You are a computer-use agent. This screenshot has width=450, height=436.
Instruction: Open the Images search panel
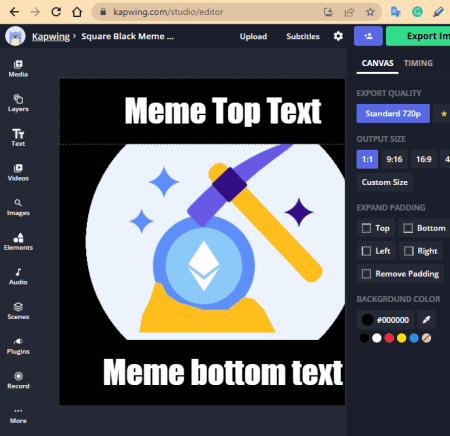point(18,207)
